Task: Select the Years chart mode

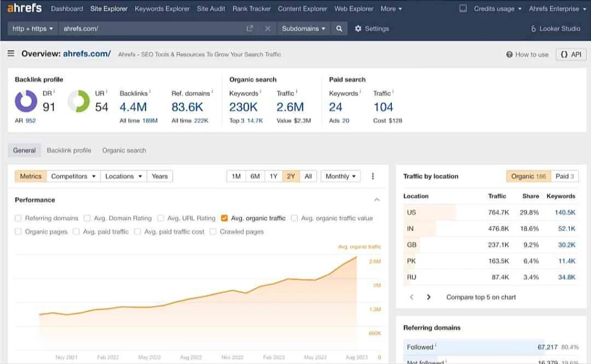Action: click(x=160, y=176)
